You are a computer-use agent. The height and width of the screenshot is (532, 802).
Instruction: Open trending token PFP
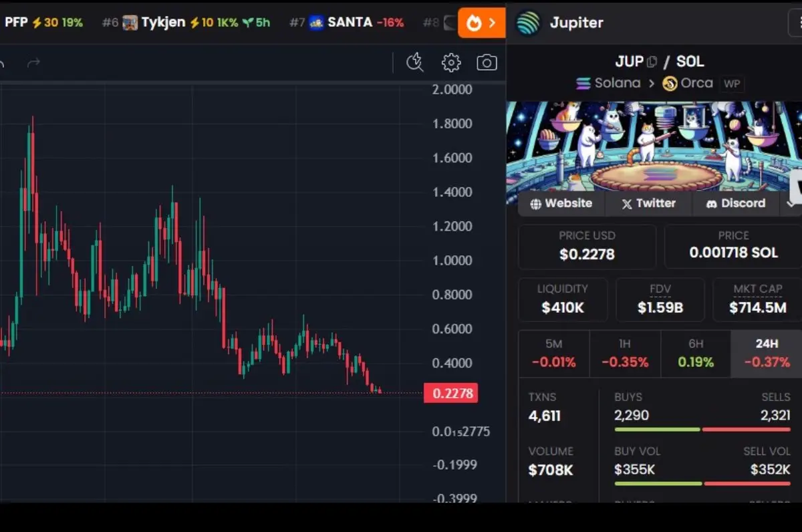tap(43, 22)
